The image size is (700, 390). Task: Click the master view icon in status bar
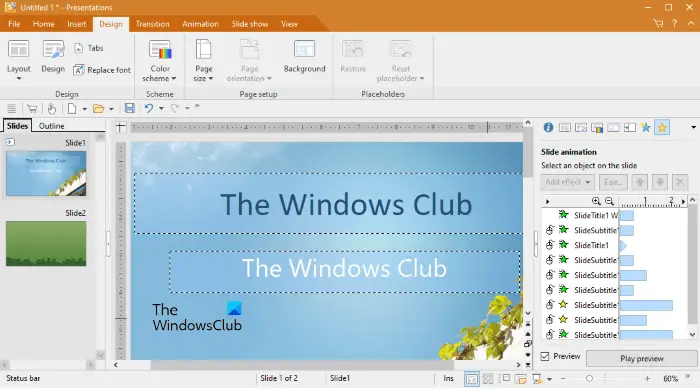521,379
